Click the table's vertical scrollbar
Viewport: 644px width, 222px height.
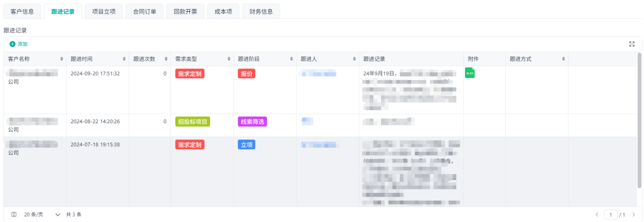click(639, 120)
